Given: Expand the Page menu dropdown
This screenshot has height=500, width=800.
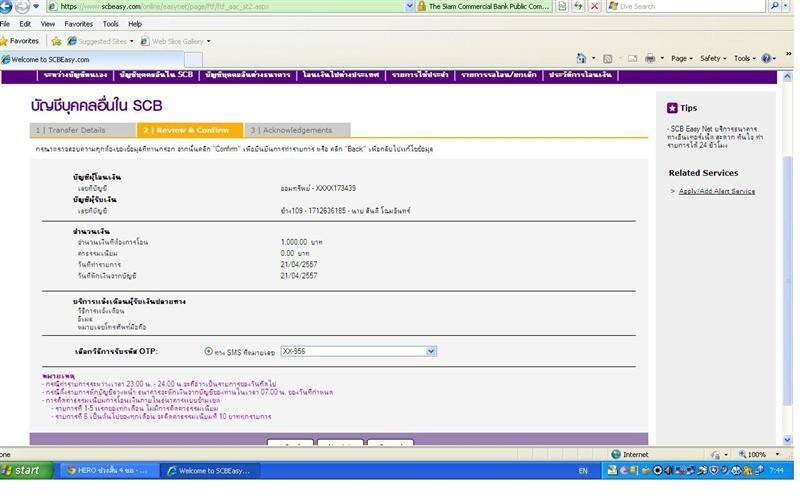Looking at the screenshot, I should [x=681, y=59].
